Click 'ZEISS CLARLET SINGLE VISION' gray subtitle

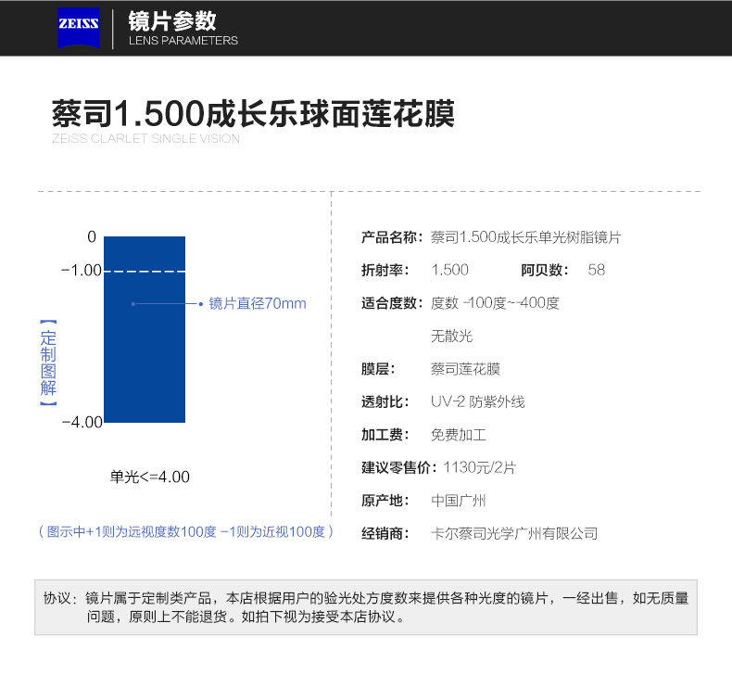point(145,139)
